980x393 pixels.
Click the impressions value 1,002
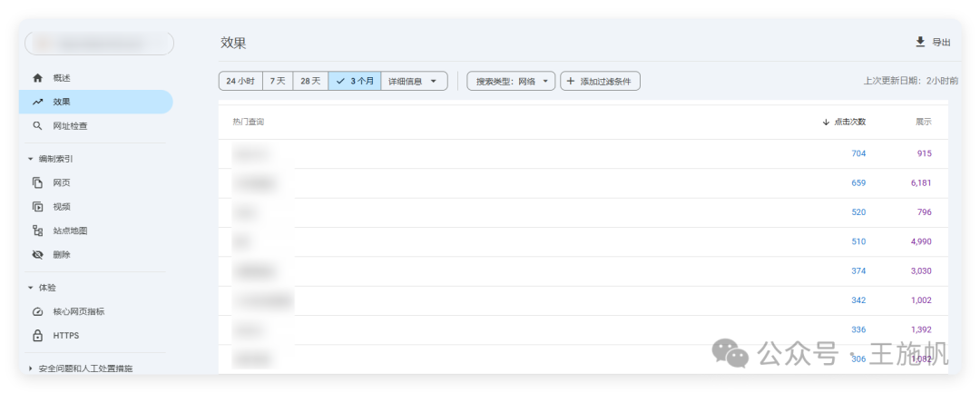pyautogui.click(x=921, y=300)
